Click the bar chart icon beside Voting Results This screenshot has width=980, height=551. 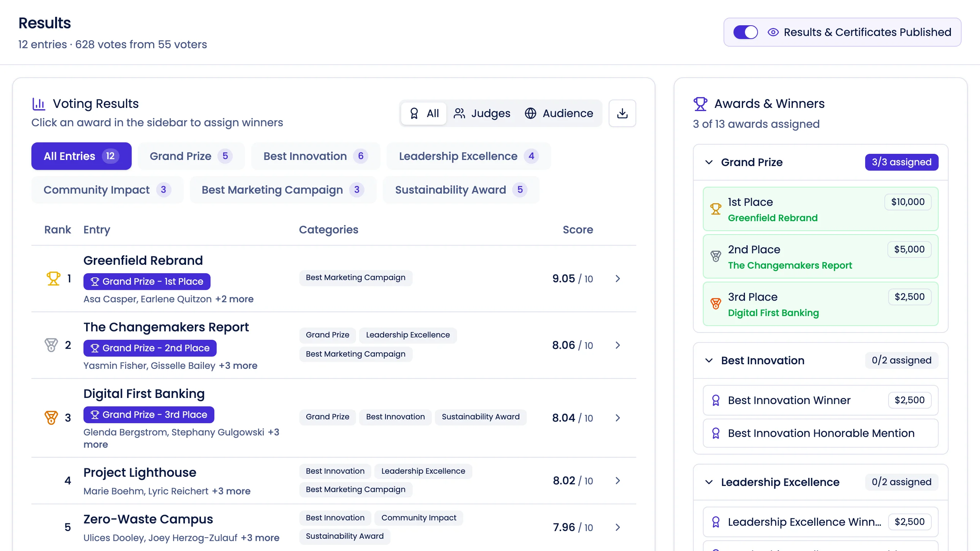39,103
